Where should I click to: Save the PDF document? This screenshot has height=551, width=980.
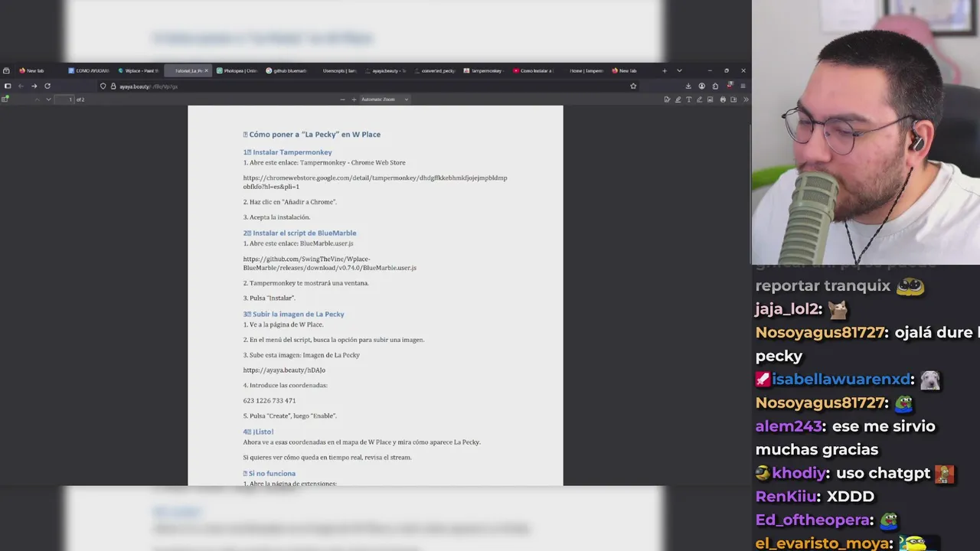[x=733, y=99]
